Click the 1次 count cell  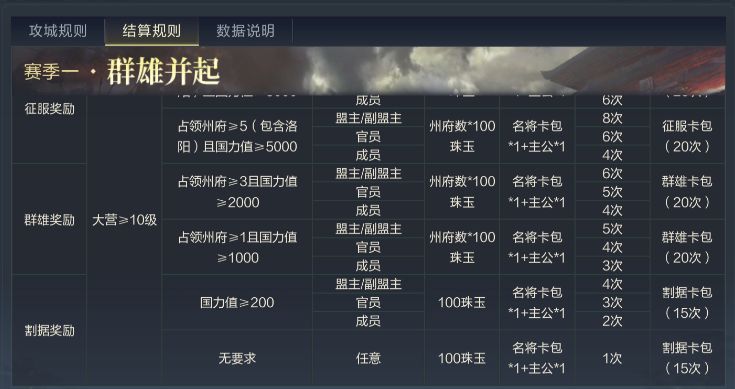(612, 358)
